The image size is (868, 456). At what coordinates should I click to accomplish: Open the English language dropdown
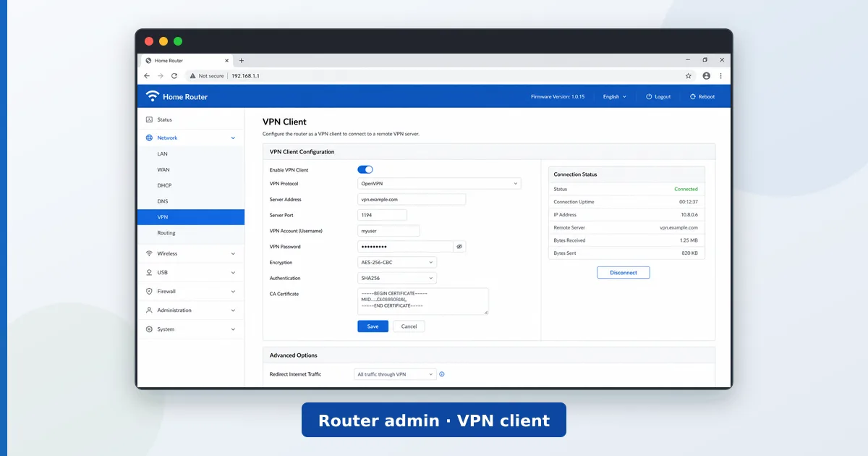coord(615,96)
